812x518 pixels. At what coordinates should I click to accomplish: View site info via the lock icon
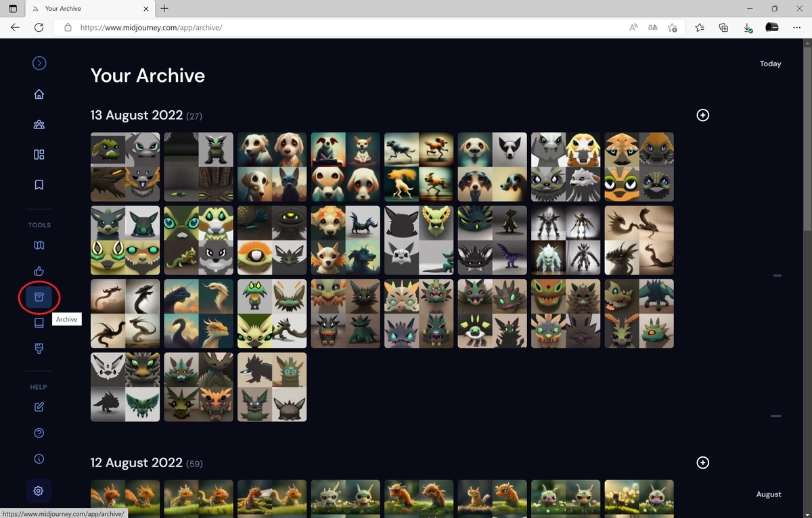point(68,28)
